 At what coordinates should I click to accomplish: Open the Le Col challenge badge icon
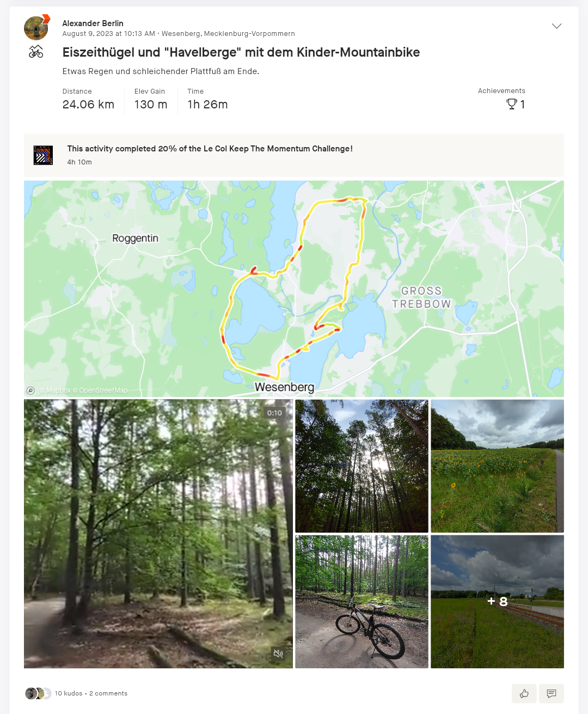43,155
